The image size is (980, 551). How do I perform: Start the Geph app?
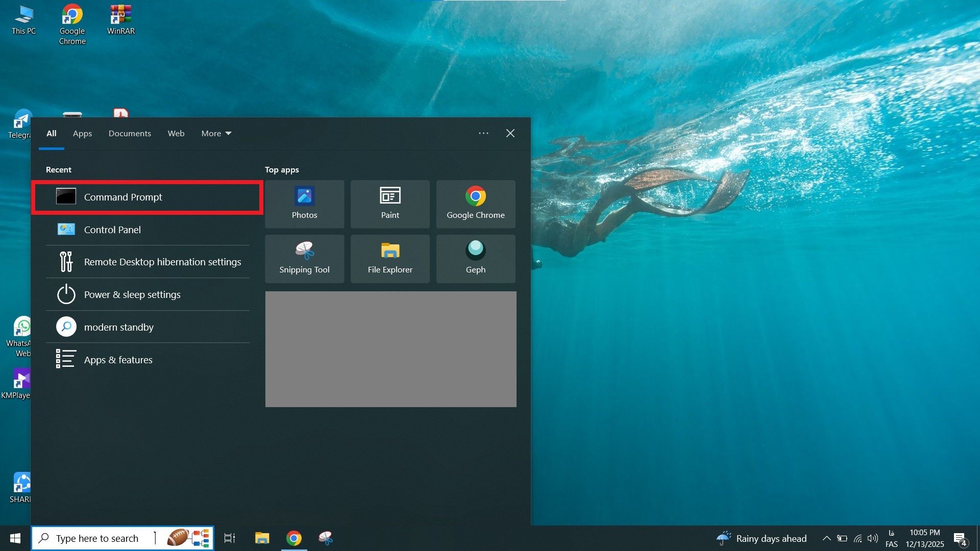(x=476, y=259)
